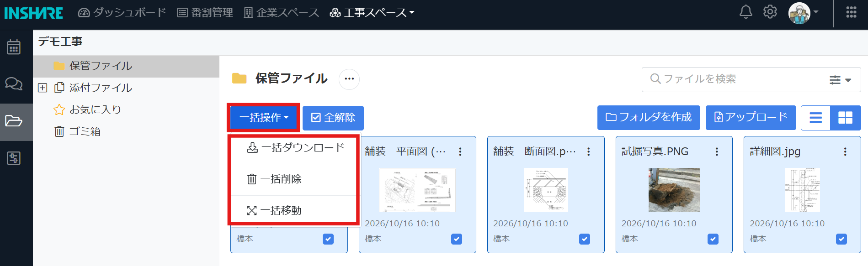Focus the ファイルを検索 search field
The width and height of the screenshot is (868, 266).
pos(751,79)
